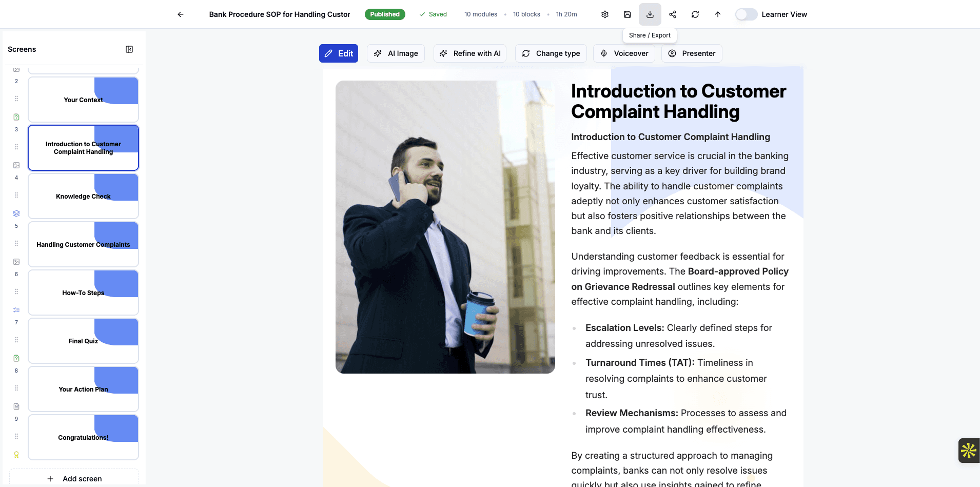Click the upload arrow icon in toolbar
The image size is (980, 487).
pos(718,14)
